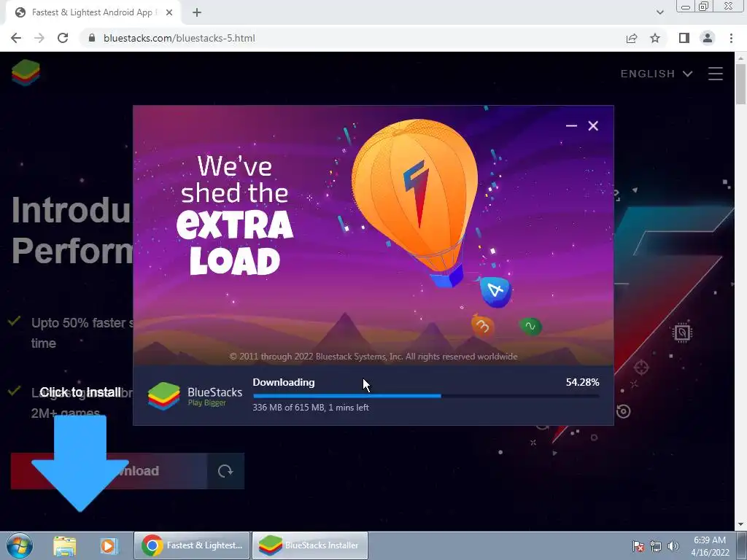
Task: Restore down the Chrome window
Action: tap(704, 7)
